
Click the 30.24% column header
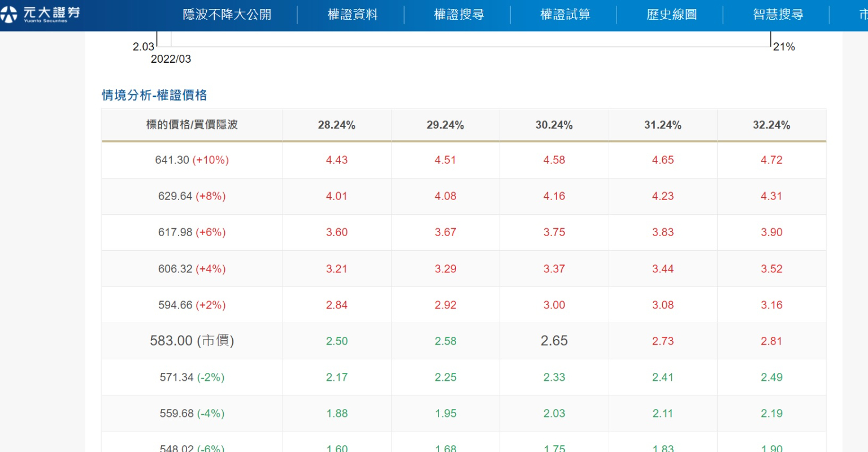coord(554,125)
